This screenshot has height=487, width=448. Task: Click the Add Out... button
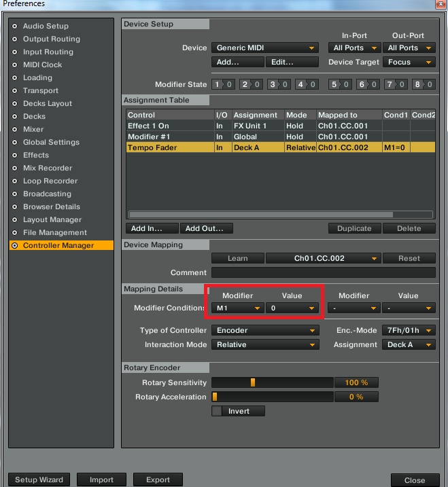pyautogui.click(x=207, y=229)
